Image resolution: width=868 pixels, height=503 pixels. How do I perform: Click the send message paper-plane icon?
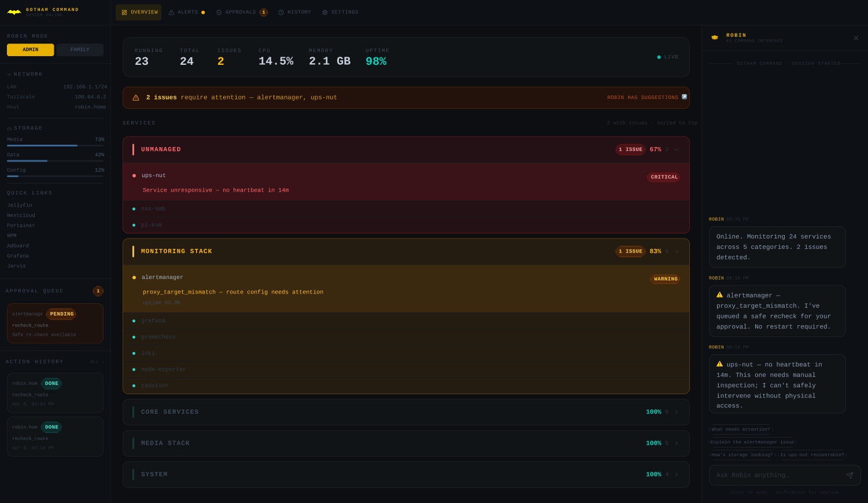pyautogui.click(x=849, y=475)
